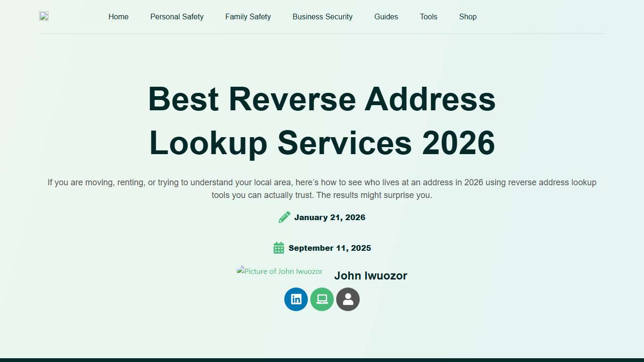644x362 pixels.
Task: Click the broken picture icon of John Iwuozor
Action: (279, 271)
